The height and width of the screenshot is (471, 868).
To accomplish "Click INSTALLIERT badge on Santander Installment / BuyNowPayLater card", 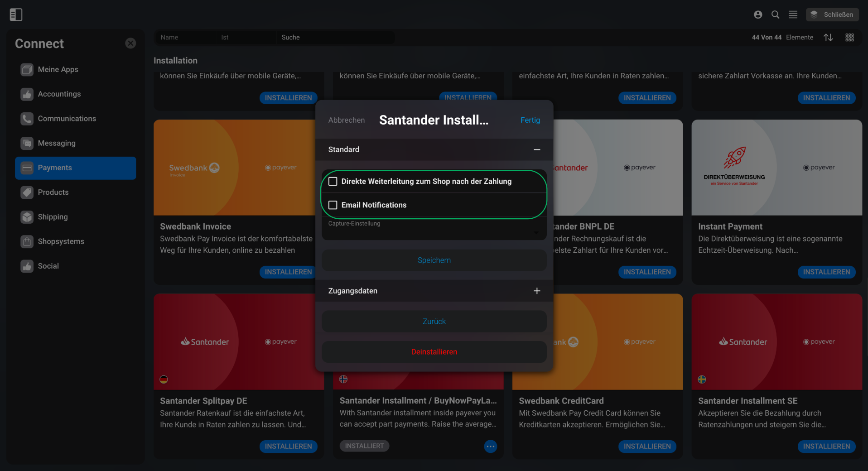I will [364, 446].
